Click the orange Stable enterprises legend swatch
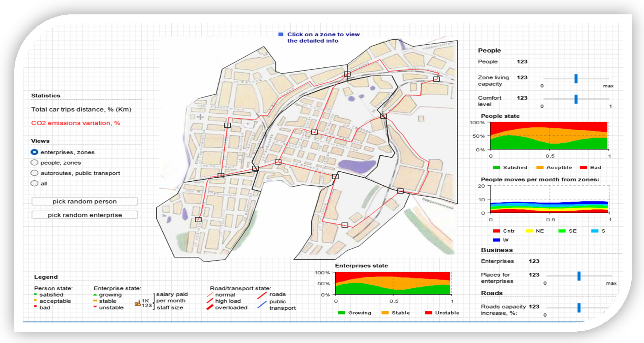The image size is (644, 343). 385,313
